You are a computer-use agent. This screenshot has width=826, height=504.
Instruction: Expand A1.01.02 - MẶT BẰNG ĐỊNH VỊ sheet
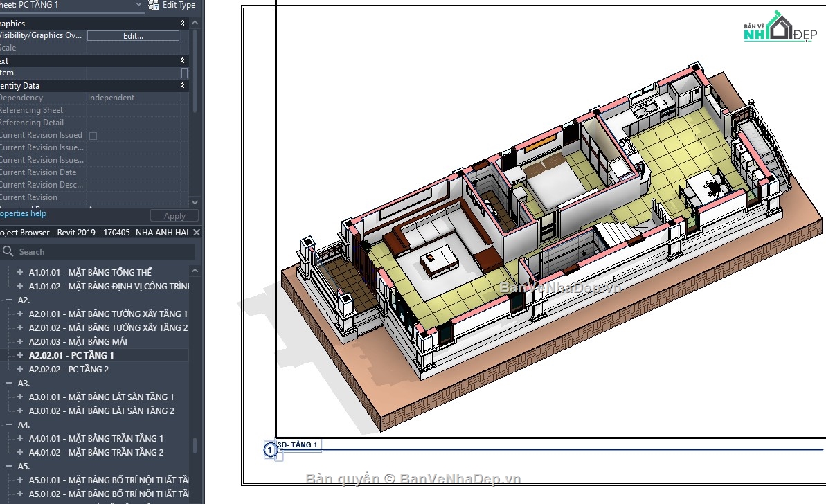pos(20,286)
